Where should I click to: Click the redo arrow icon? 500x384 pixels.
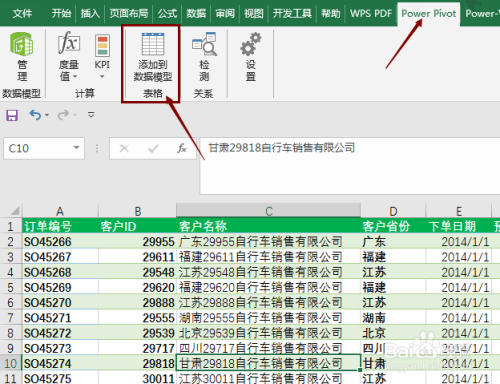63,115
